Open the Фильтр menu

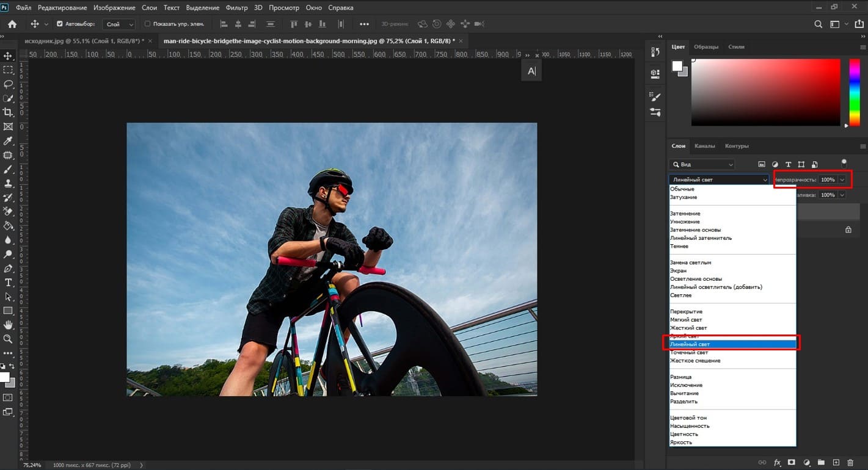(236, 8)
